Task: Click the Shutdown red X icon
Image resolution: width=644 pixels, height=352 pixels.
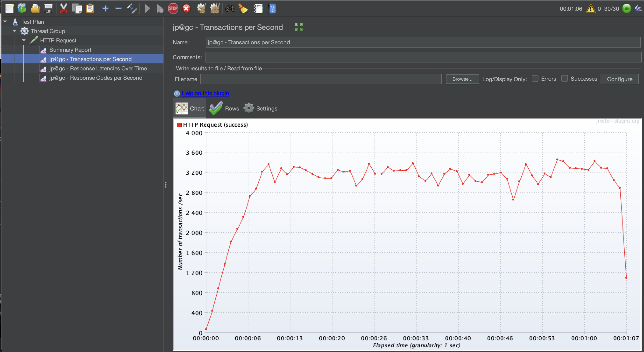Action: click(186, 9)
